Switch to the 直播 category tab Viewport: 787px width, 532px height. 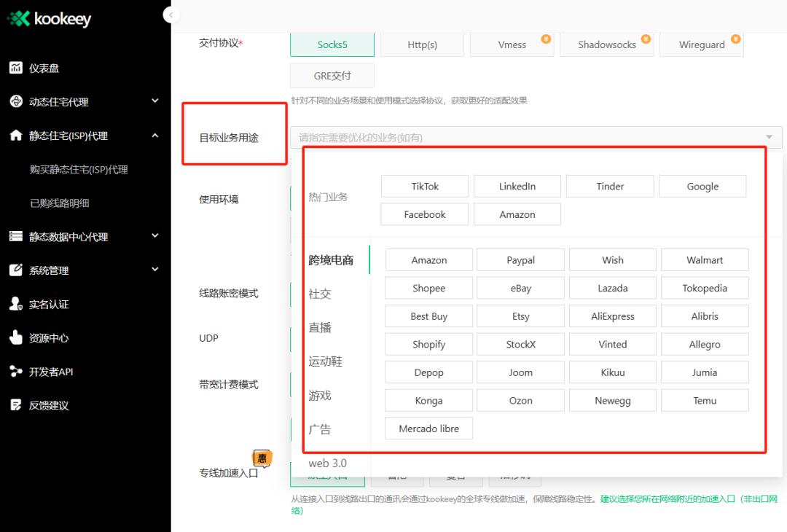pyautogui.click(x=320, y=328)
